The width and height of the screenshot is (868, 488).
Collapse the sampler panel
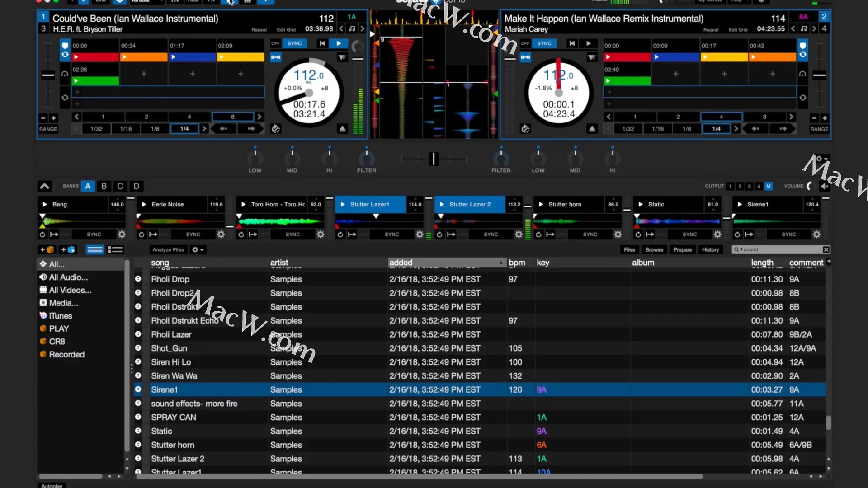coord(44,186)
